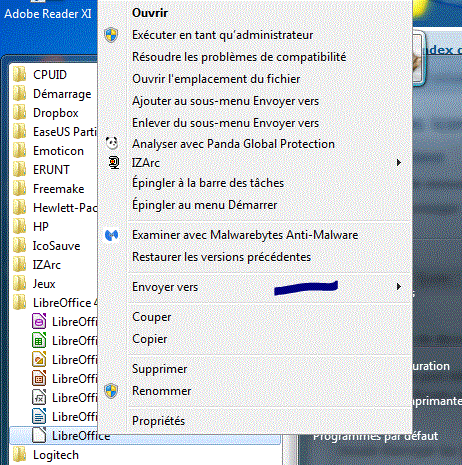462x465 pixels.
Task: Select Exécuter en tant qu'administrateur
Action: click(222, 35)
